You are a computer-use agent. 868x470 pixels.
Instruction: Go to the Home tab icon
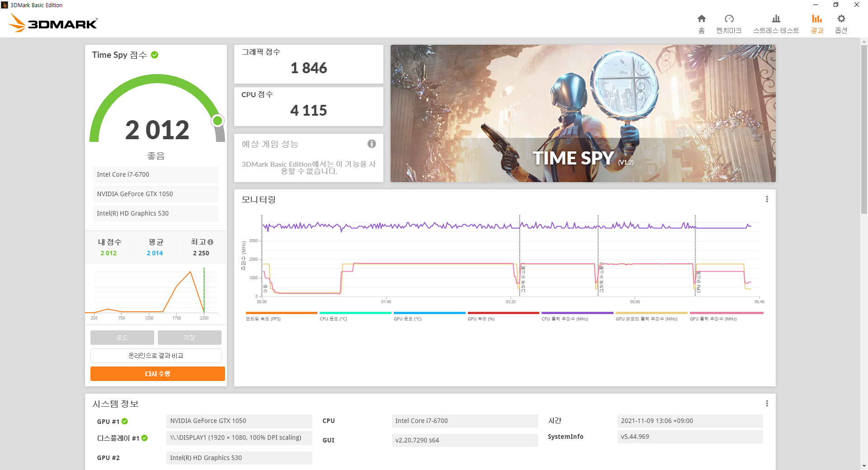(701, 19)
